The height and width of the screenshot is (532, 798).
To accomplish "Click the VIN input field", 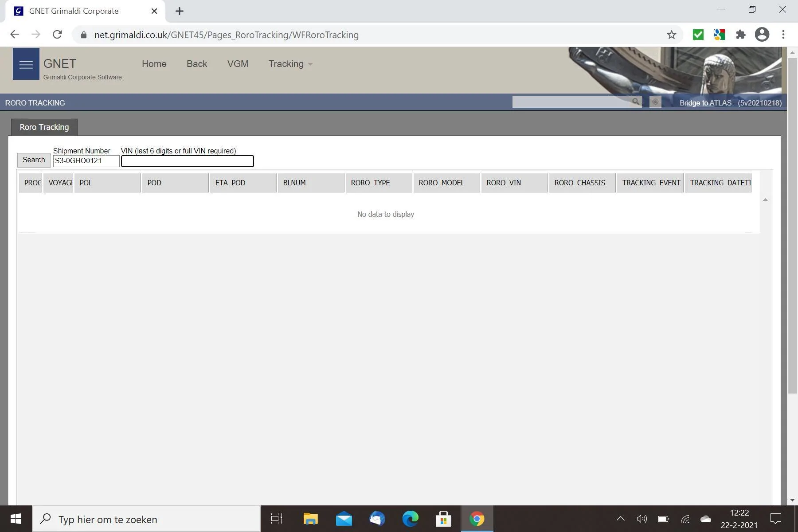I will click(188, 161).
